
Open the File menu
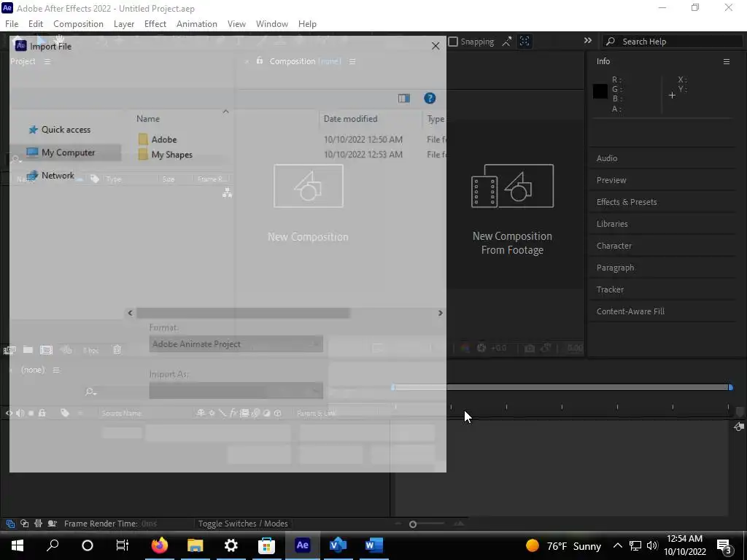pos(12,24)
